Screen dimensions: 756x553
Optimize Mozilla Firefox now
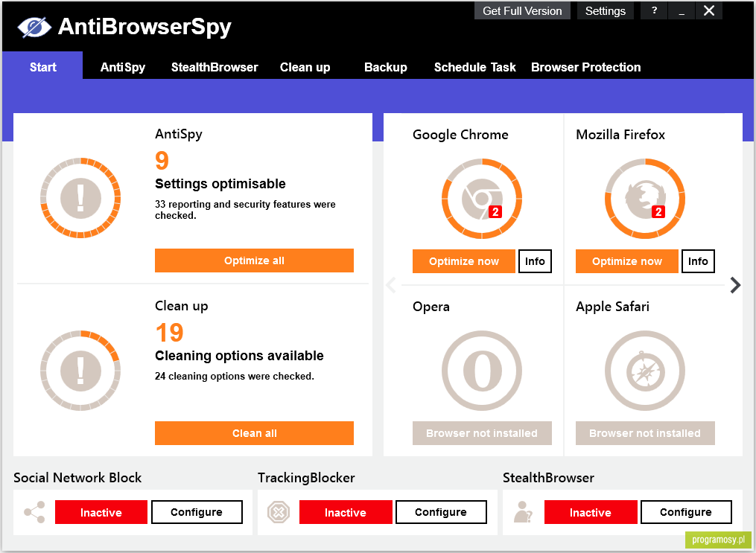point(627,261)
